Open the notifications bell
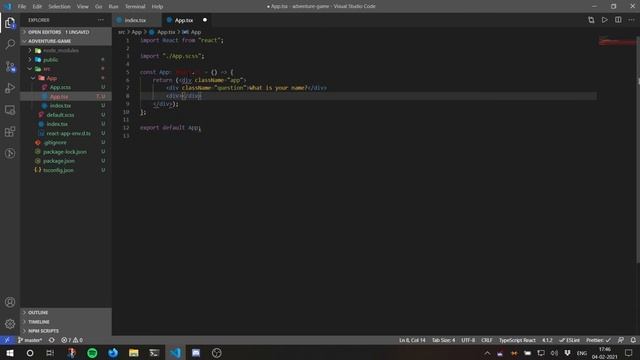Screen dimensions: 640x360 (x=633, y=340)
